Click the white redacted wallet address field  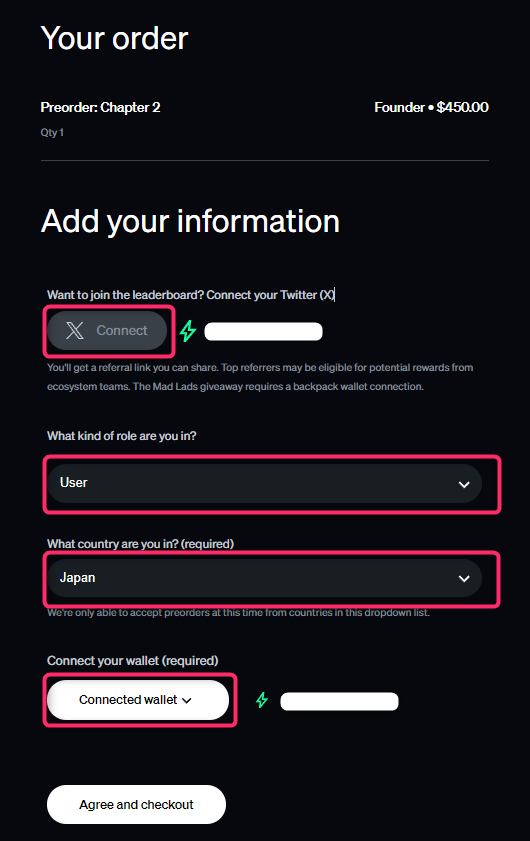click(340, 701)
